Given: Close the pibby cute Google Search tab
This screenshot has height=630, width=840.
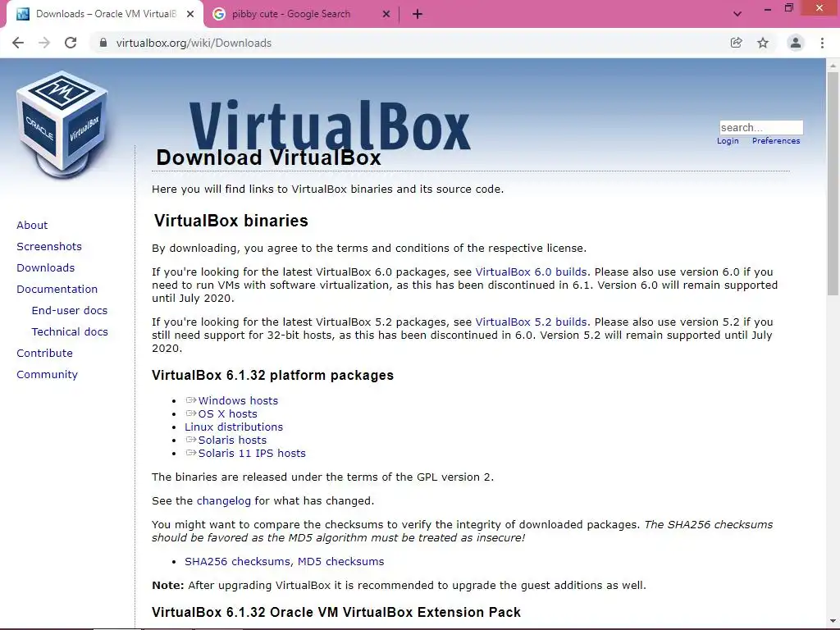Looking at the screenshot, I should [386, 15].
